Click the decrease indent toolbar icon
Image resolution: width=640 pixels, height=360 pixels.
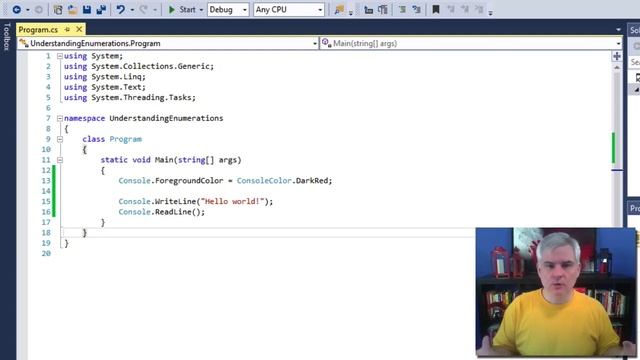click(402, 9)
